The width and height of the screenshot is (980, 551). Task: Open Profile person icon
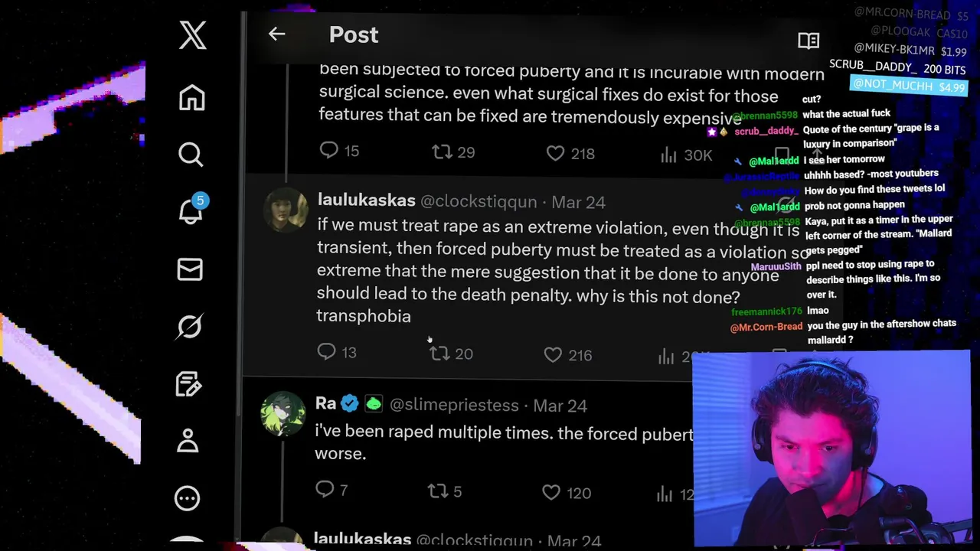(188, 441)
